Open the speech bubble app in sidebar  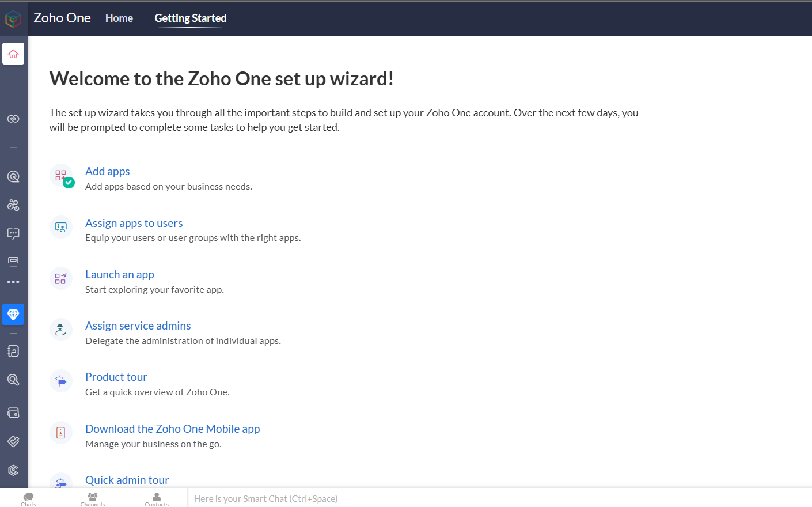pyautogui.click(x=13, y=233)
